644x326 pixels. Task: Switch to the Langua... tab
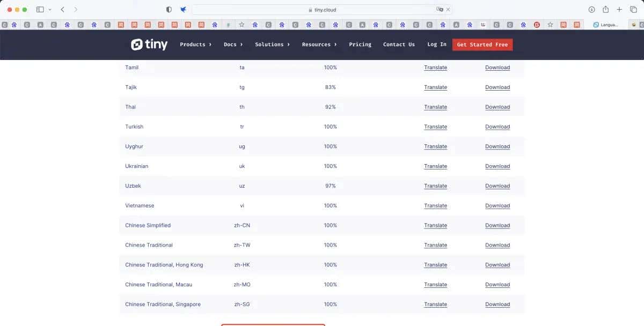(x=606, y=25)
